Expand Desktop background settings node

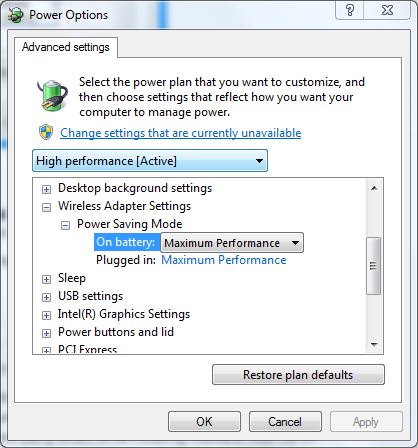46,189
